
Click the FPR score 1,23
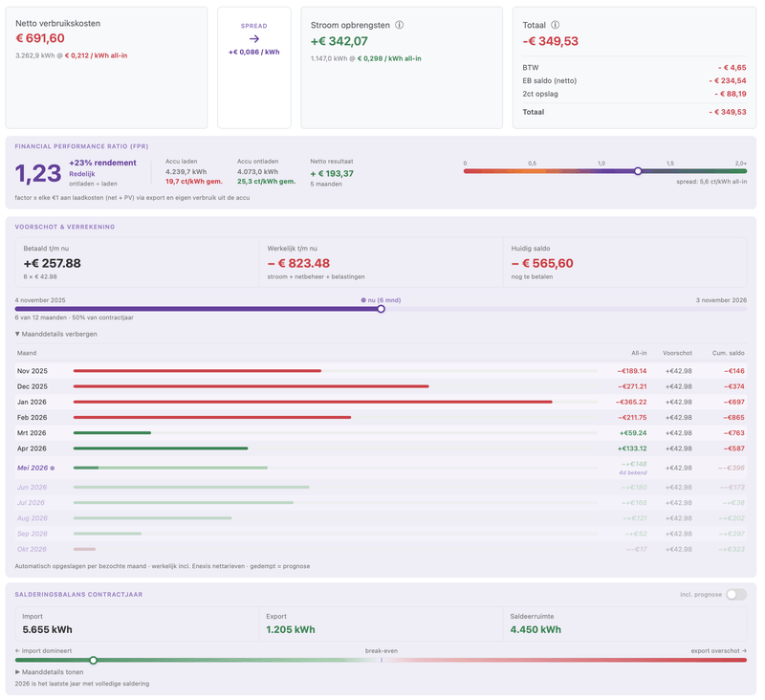38,174
